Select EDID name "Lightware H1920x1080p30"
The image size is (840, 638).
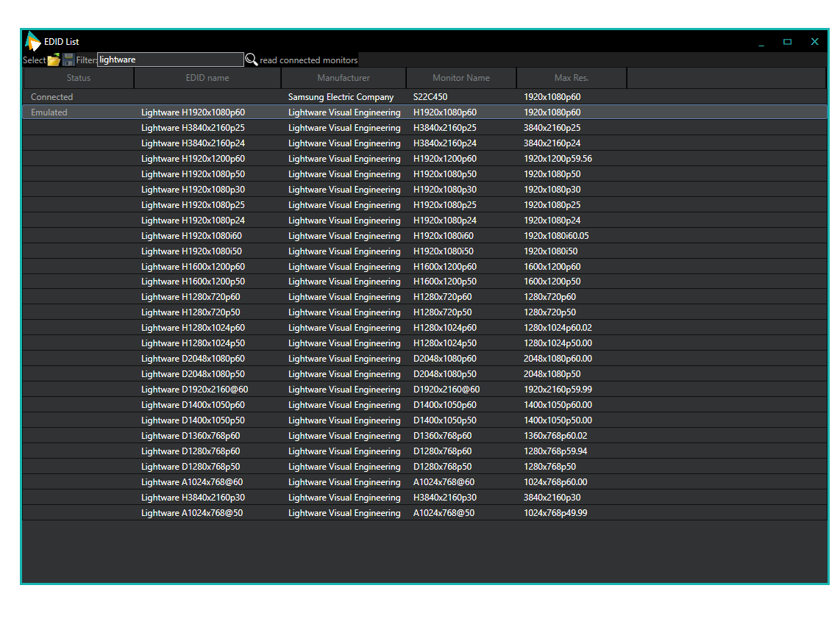point(193,190)
